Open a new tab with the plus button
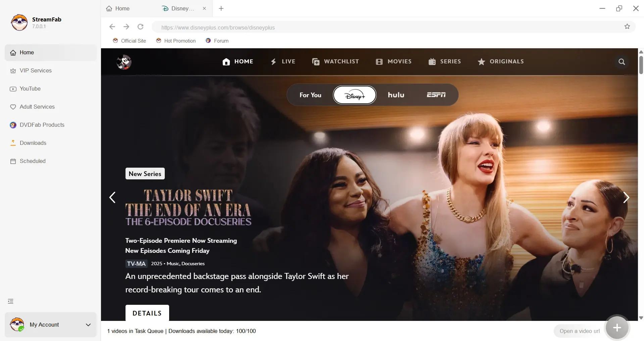This screenshot has width=644, height=341. tap(221, 8)
